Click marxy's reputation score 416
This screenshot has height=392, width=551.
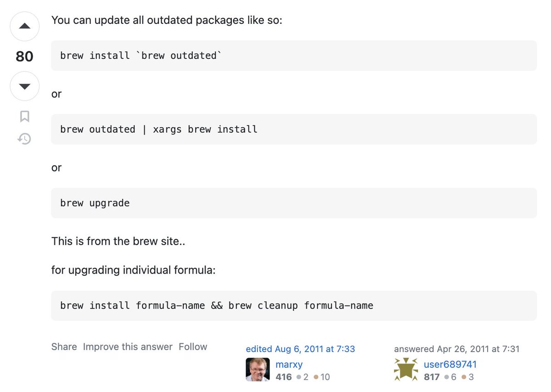284,377
